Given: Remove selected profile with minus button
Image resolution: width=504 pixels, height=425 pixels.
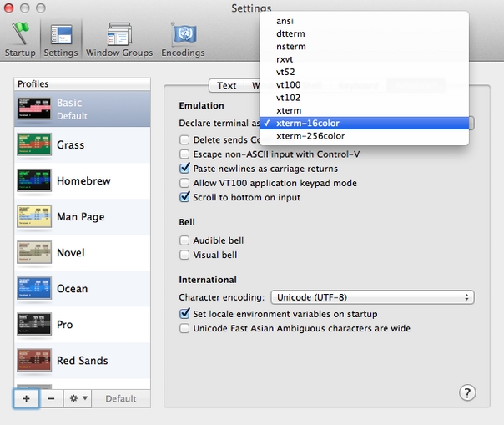Looking at the screenshot, I should point(51,399).
